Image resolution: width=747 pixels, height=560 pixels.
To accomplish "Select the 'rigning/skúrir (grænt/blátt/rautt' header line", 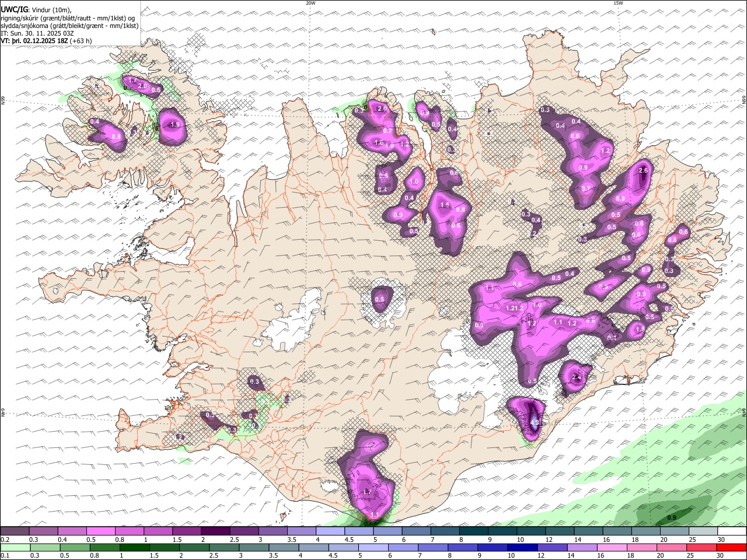I will pyautogui.click(x=68, y=18).
